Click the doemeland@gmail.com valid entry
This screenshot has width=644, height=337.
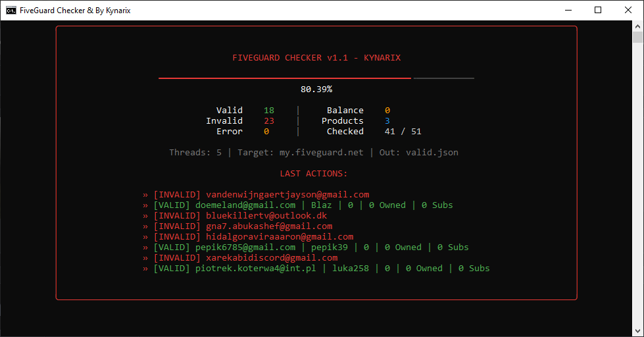298,205
